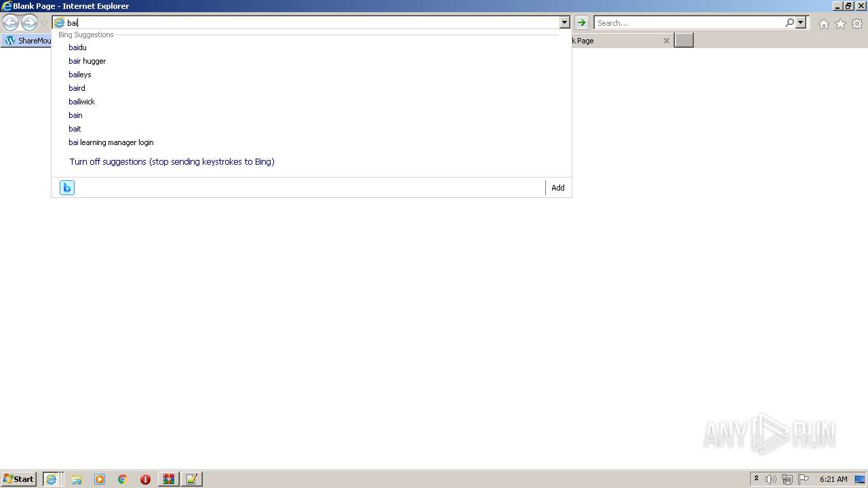Screen dimensions: 868x488
Task: Open recent pages dropdown next to Forward
Action: 45,23
